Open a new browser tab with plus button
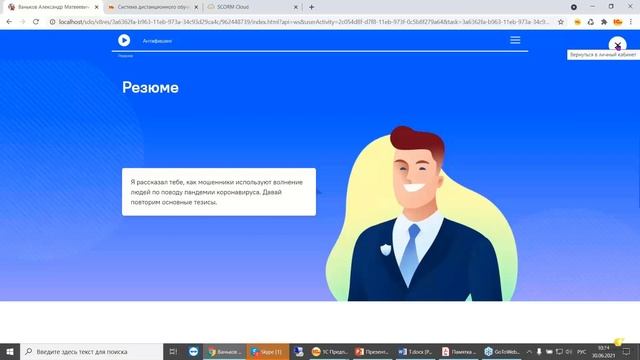This screenshot has width=640, height=360. pyautogui.click(x=311, y=7)
